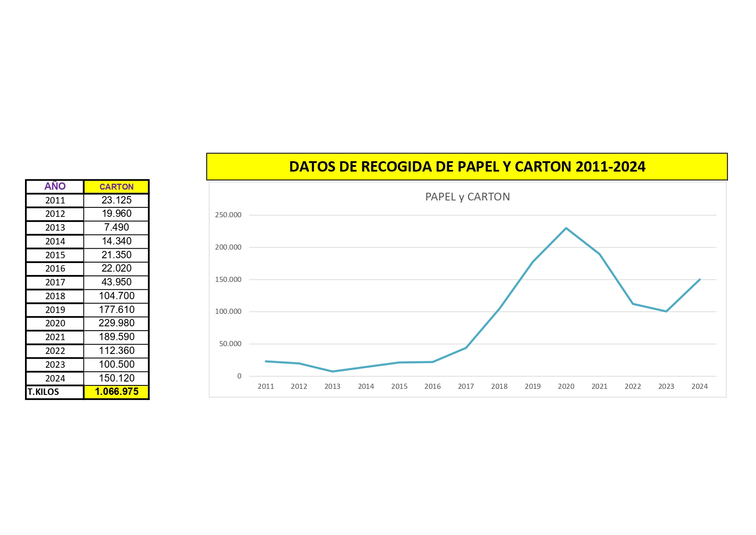Select the 2021 row year cell in table

point(55,337)
